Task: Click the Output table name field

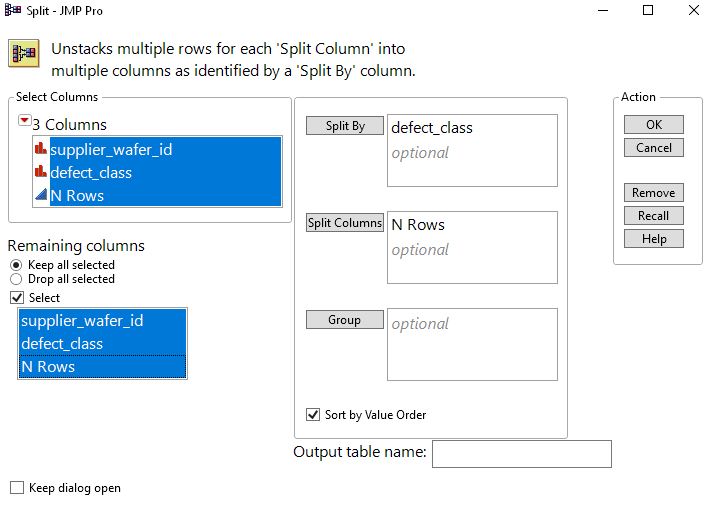Action: [x=521, y=454]
